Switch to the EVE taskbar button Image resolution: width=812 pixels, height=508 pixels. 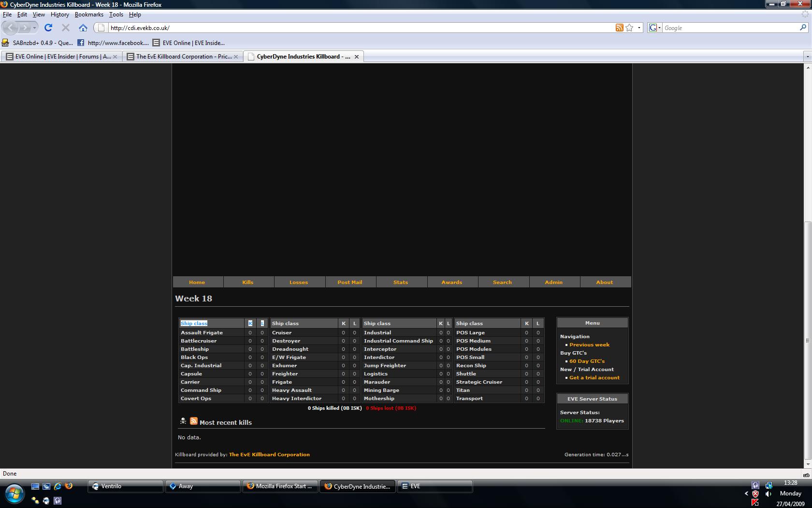(x=435, y=486)
